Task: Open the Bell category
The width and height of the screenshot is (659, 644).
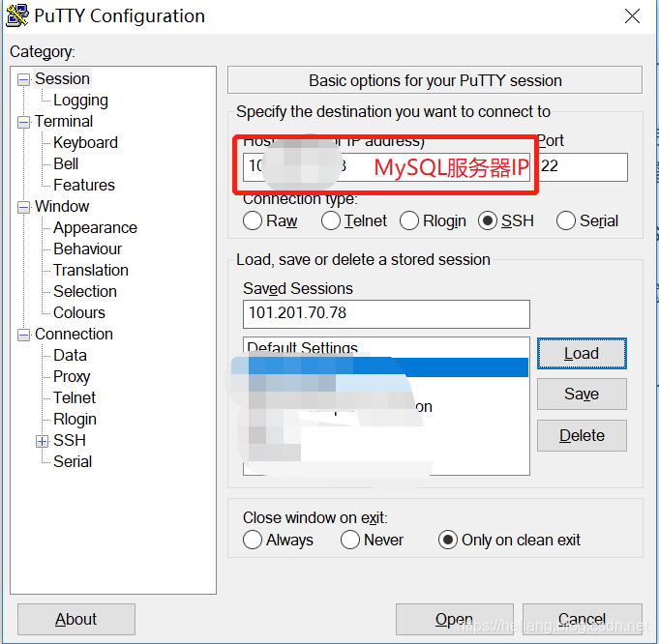Action: [x=66, y=163]
